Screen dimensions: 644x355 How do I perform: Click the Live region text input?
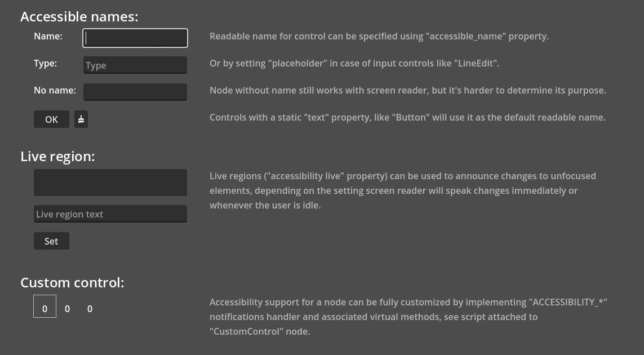[x=110, y=214]
